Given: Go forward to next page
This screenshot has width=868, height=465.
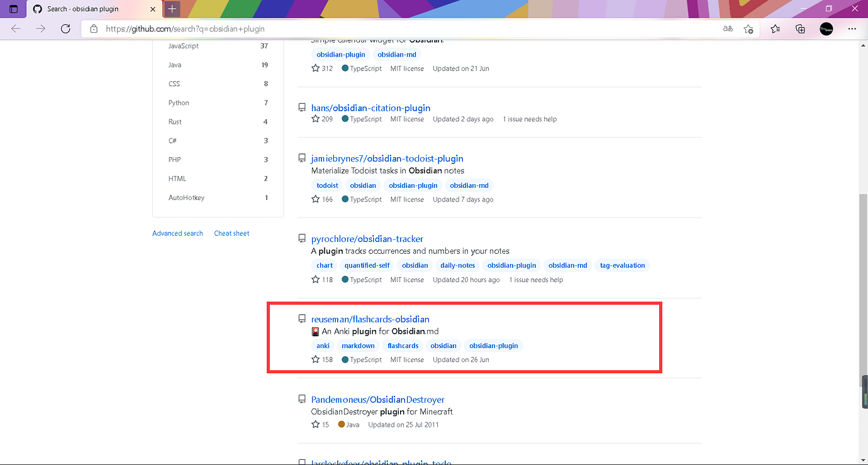Looking at the screenshot, I should point(40,29).
